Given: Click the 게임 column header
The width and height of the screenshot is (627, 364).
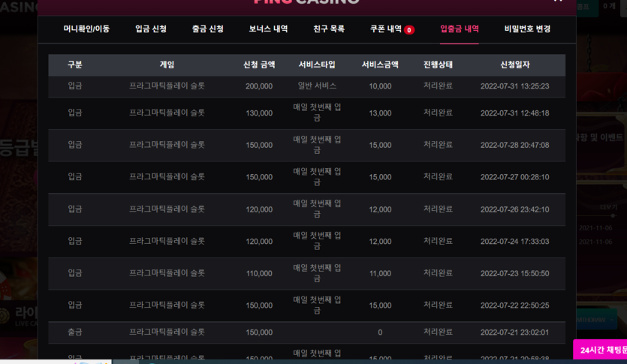Looking at the screenshot, I should (x=167, y=65).
